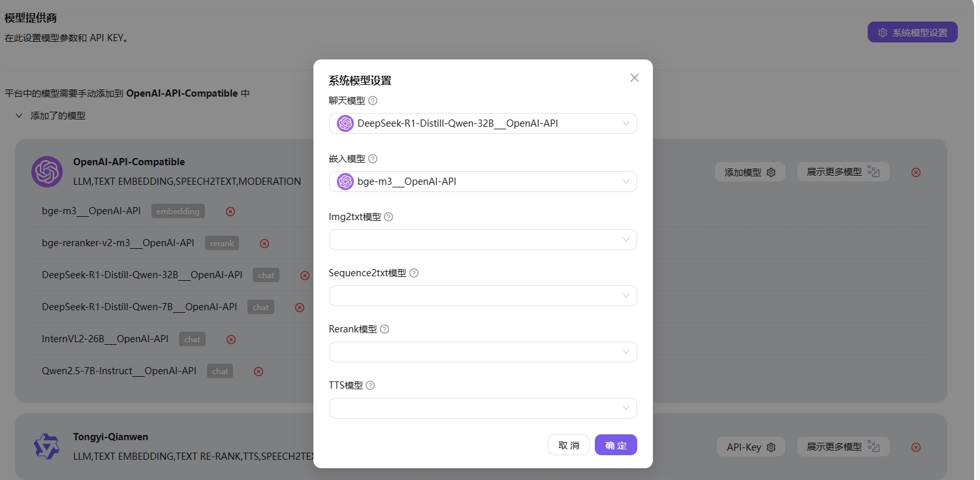980x480 pixels.
Task: Click the 系统模型设置 button at top right
Action: (x=912, y=32)
